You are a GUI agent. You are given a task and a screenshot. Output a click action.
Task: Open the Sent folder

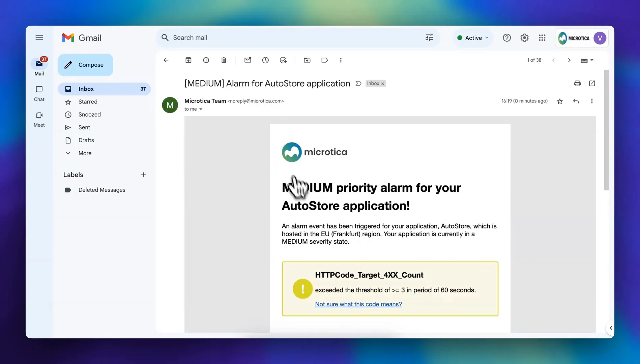(x=104, y=127)
